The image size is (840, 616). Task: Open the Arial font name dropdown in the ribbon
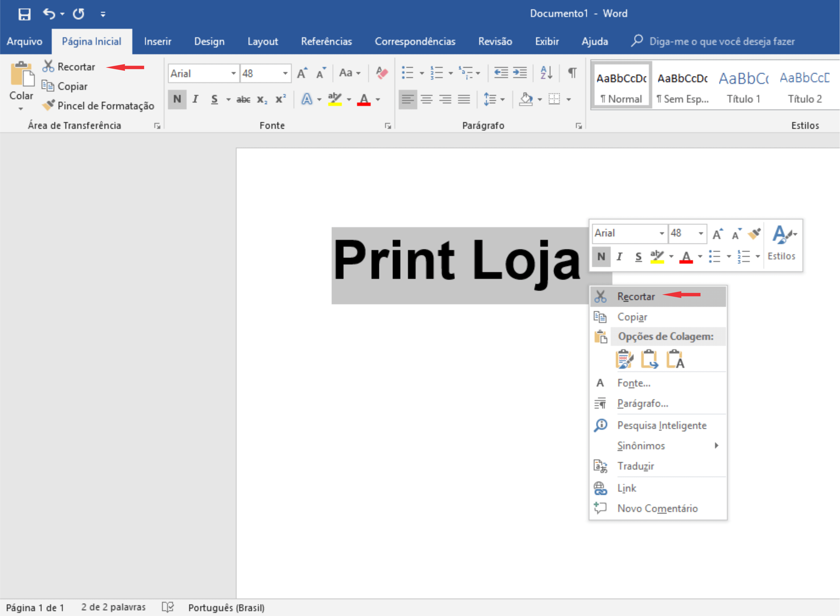pos(233,73)
